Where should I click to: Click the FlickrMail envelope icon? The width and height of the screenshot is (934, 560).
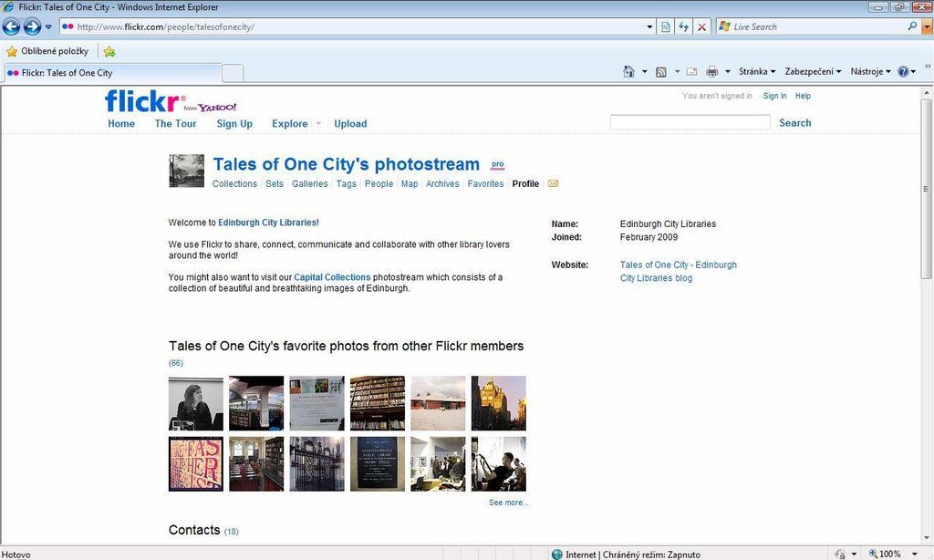(554, 183)
